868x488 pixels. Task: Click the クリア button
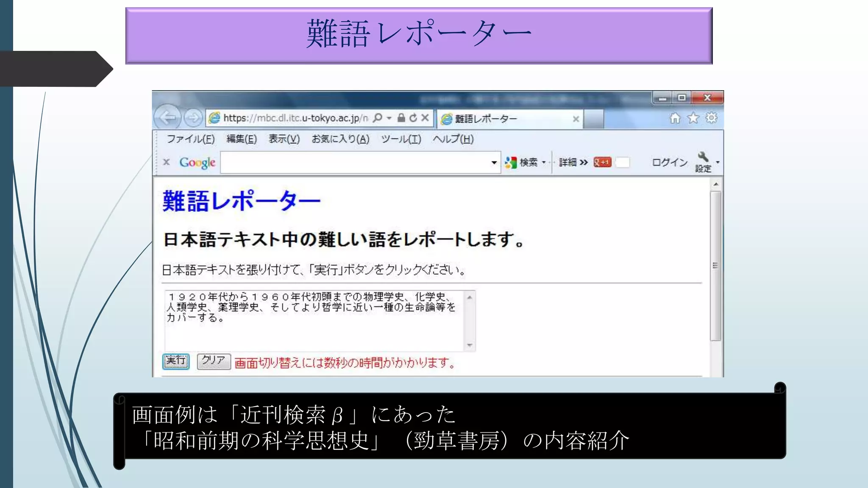pyautogui.click(x=214, y=361)
